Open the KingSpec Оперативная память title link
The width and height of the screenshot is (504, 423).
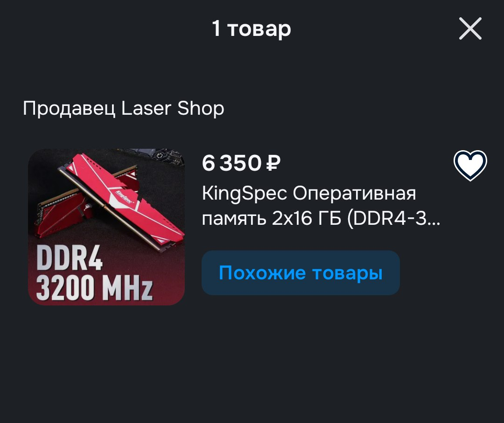coord(321,206)
